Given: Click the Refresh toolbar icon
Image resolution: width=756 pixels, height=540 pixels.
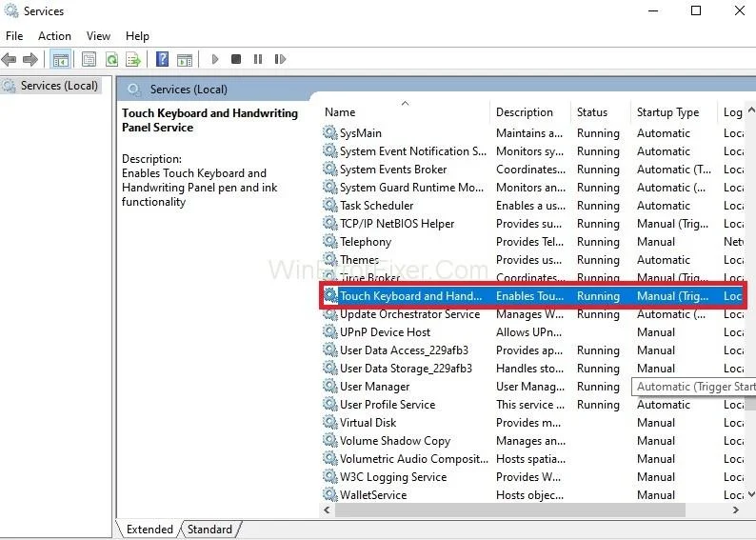Looking at the screenshot, I should pyautogui.click(x=111, y=59).
